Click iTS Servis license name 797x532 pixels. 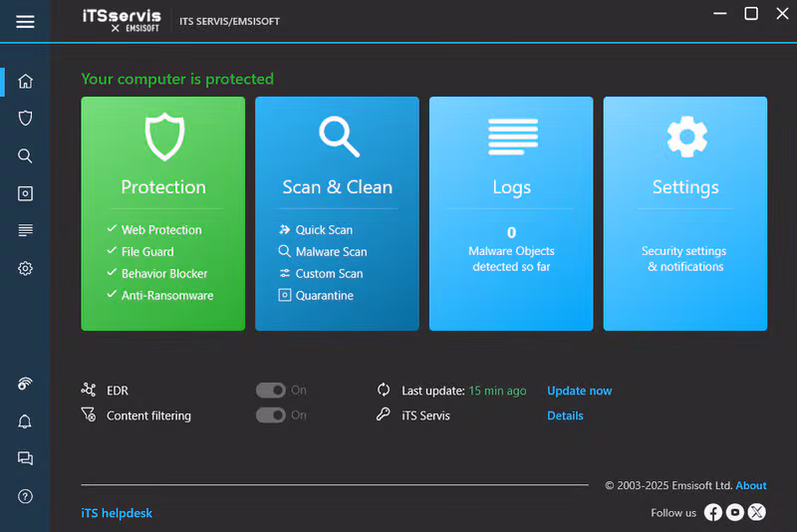click(x=425, y=415)
